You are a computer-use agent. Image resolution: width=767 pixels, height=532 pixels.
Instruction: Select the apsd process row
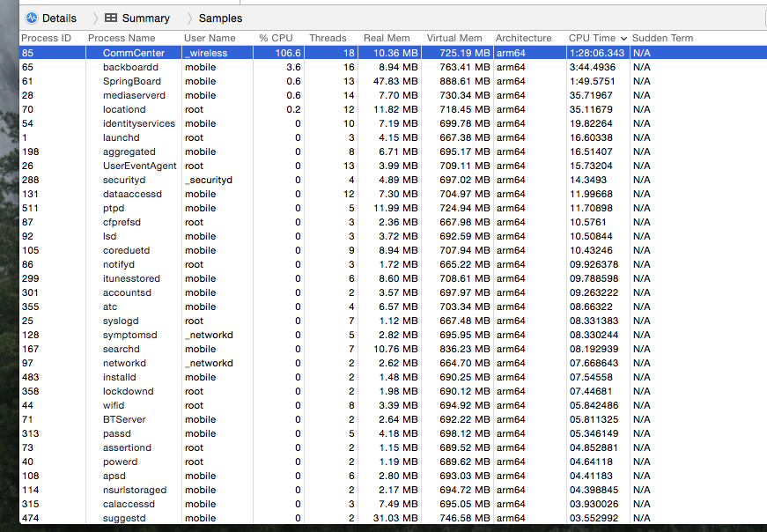[393, 476]
